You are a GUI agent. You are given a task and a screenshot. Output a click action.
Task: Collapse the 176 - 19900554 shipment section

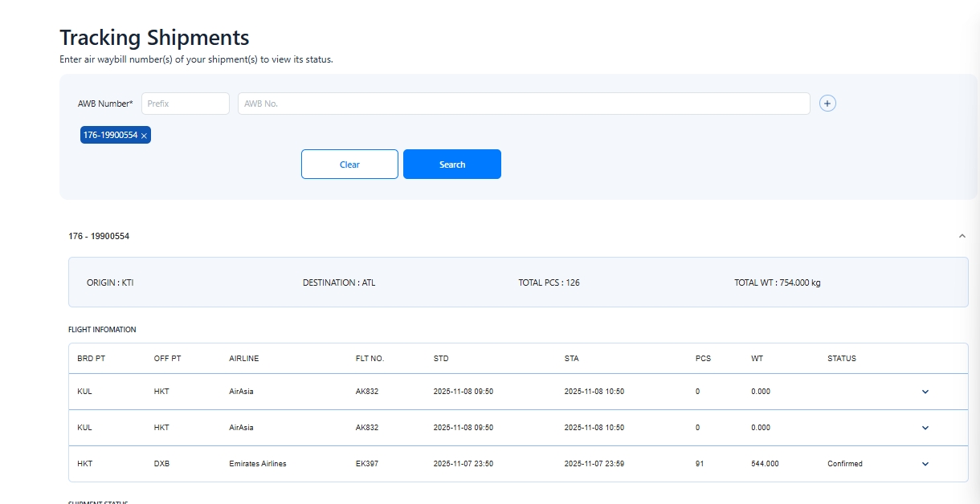(x=962, y=236)
